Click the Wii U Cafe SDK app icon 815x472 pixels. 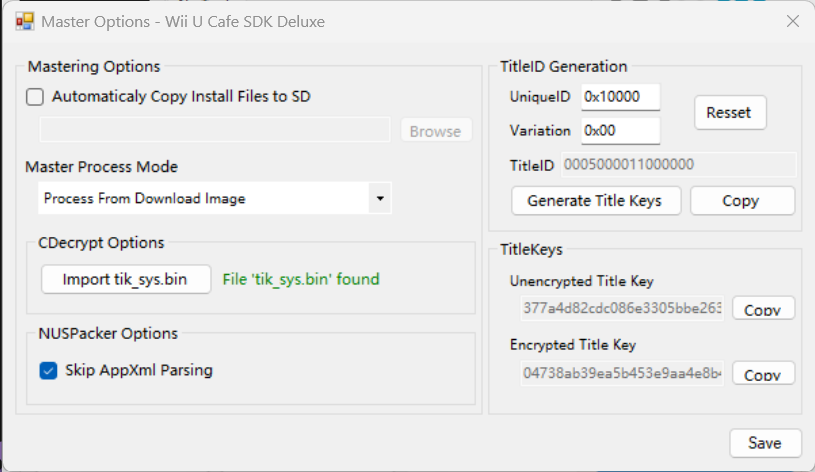pos(24,22)
